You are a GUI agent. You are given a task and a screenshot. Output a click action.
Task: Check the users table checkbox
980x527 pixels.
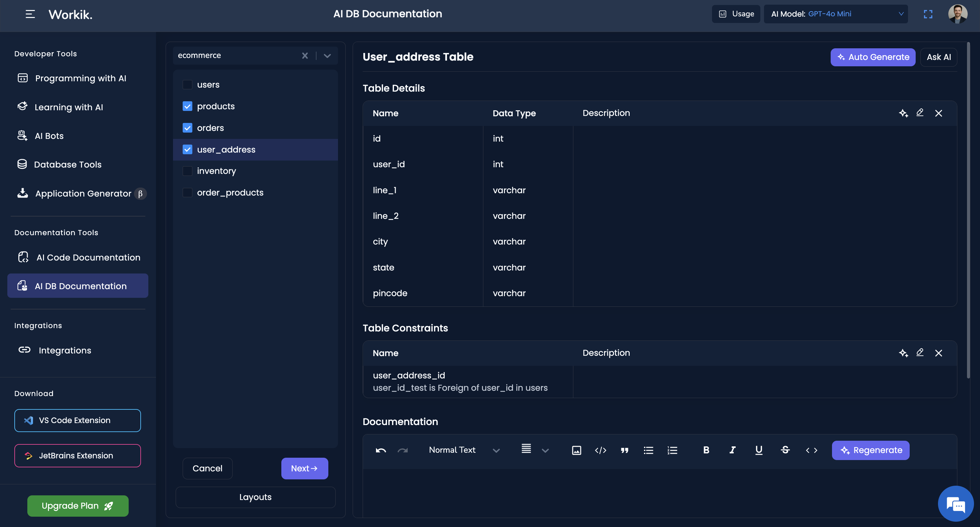[x=188, y=84]
